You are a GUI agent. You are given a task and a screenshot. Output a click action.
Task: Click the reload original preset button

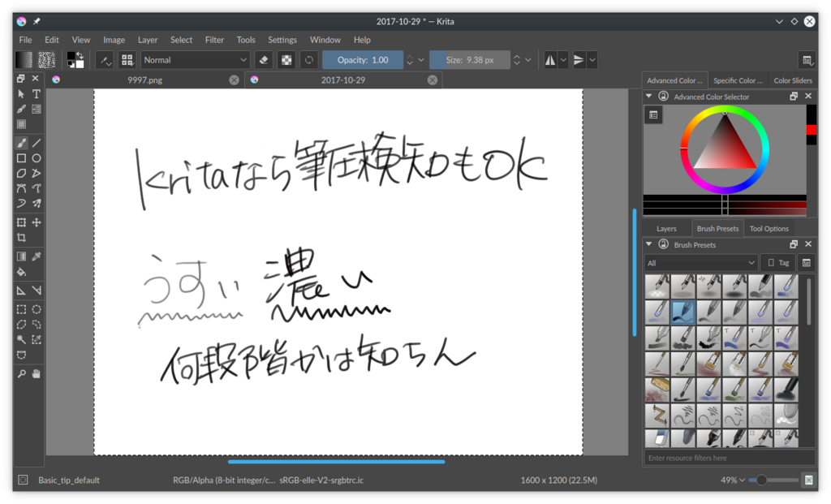pyautogui.click(x=309, y=60)
